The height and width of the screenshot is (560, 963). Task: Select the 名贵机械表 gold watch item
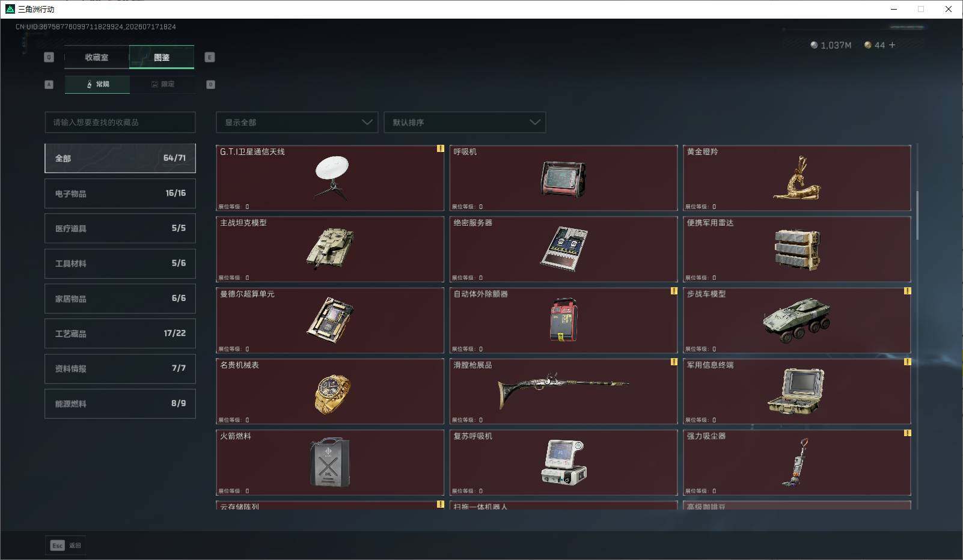coord(330,391)
